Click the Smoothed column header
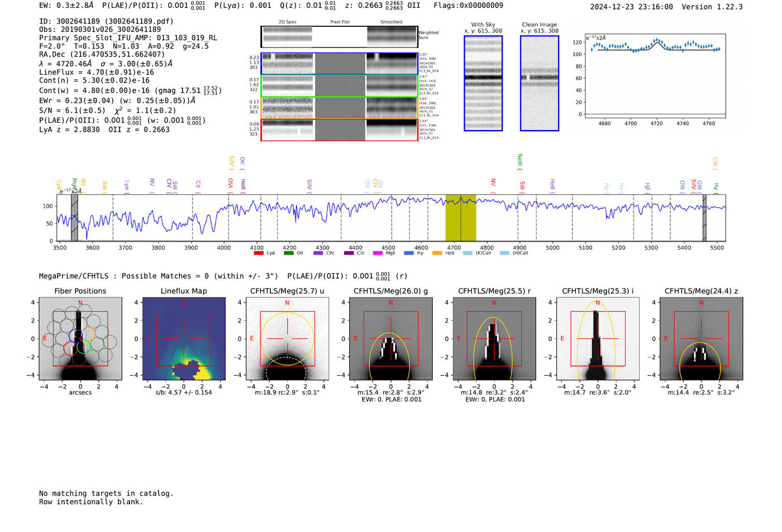The height and width of the screenshot is (532, 782). (391, 22)
